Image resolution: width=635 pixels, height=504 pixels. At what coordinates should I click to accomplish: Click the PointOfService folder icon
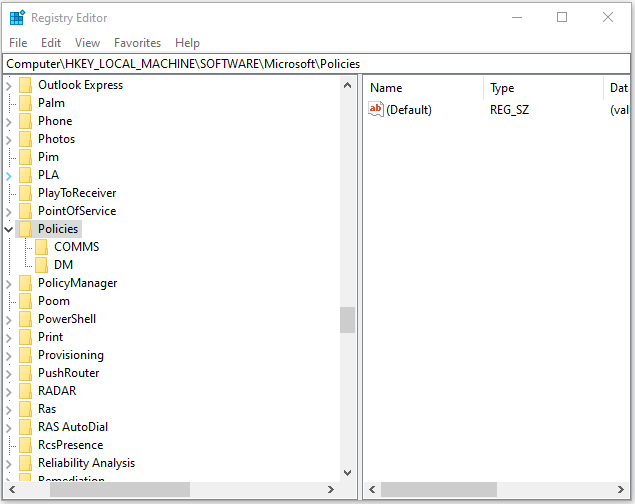[x=26, y=211]
